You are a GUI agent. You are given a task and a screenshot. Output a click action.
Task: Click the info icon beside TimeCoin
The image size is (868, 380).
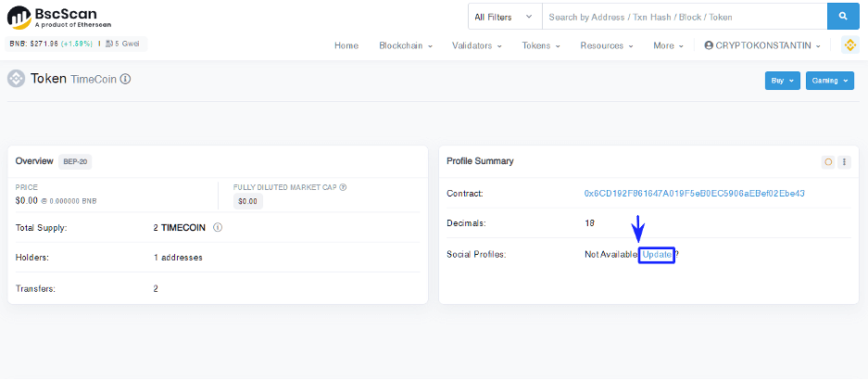pyautogui.click(x=125, y=79)
